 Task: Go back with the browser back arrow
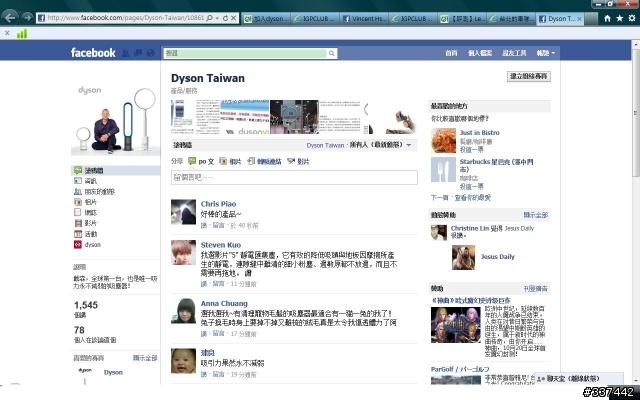point(10,18)
